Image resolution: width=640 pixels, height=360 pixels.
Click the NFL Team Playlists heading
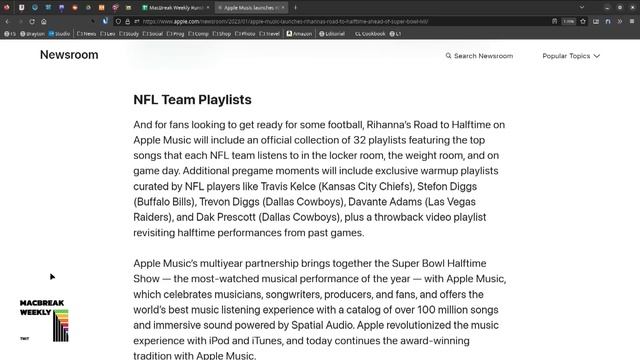point(192,100)
